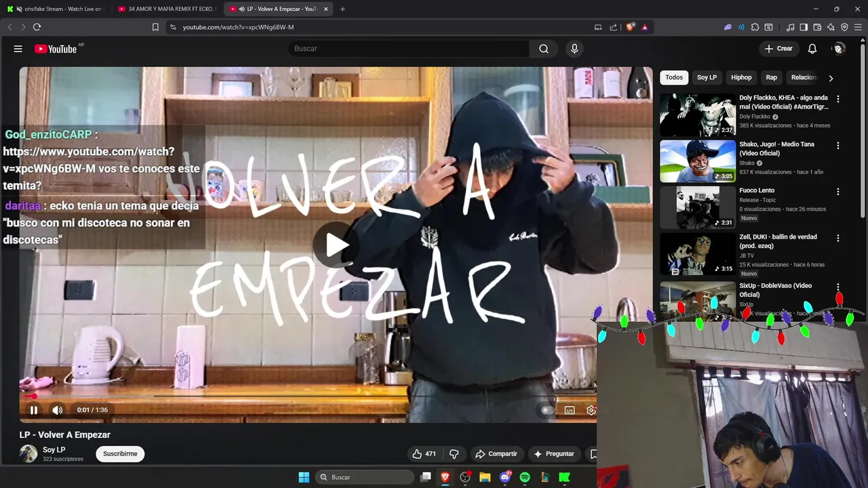
Task: Click the browser address bar URL
Action: (x=239, y=27)
